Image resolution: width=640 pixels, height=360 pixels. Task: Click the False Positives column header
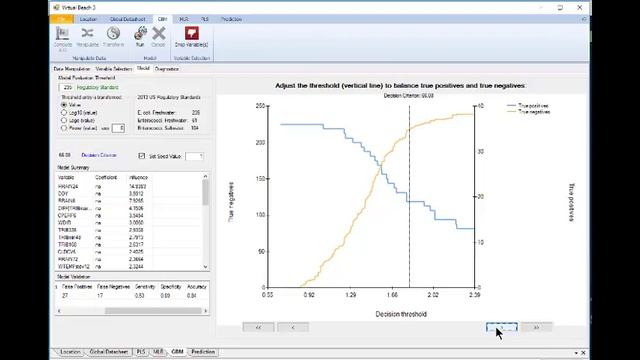tap(77, 287)
